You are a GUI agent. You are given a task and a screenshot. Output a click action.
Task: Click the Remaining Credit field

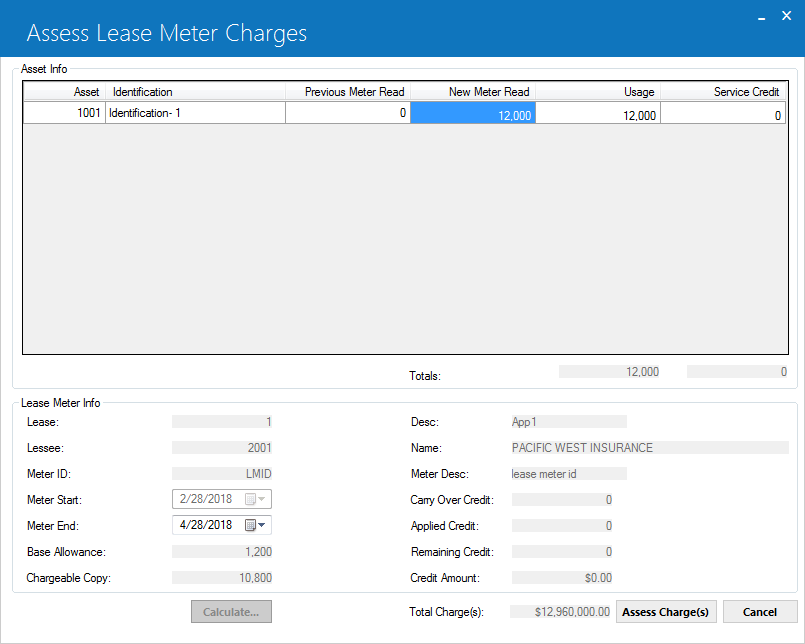pyautogui.click(x=562, y=552)
